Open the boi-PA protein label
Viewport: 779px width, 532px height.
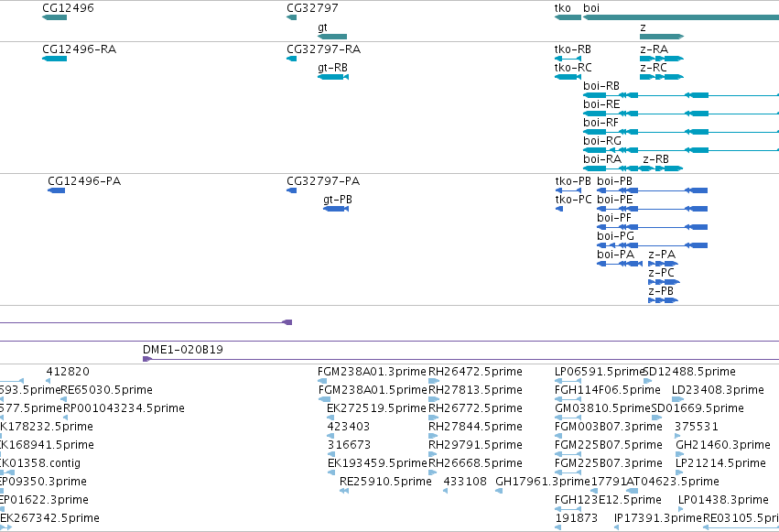pyautogui.click(x=615, y=255)
